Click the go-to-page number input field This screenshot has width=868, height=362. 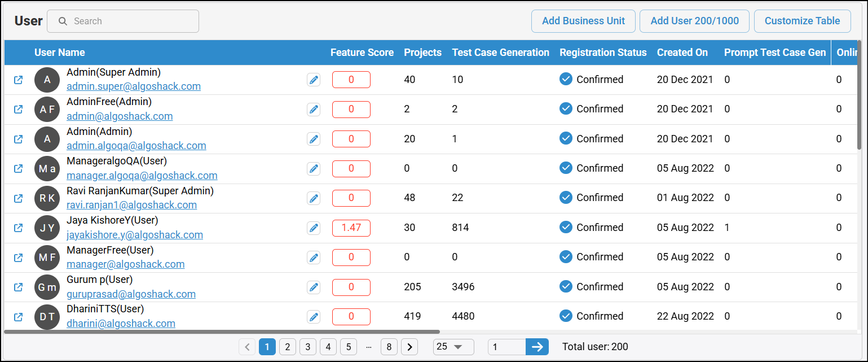pyautogui.click(x=506, y=347)
